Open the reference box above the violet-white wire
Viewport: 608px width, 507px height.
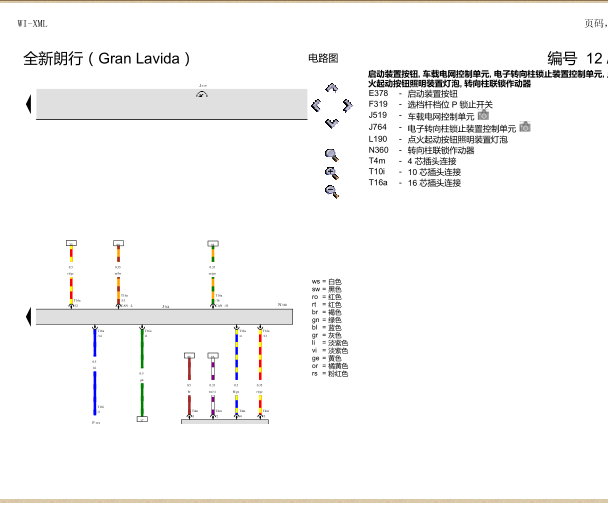pyautogui.click(x=213, y=355)
